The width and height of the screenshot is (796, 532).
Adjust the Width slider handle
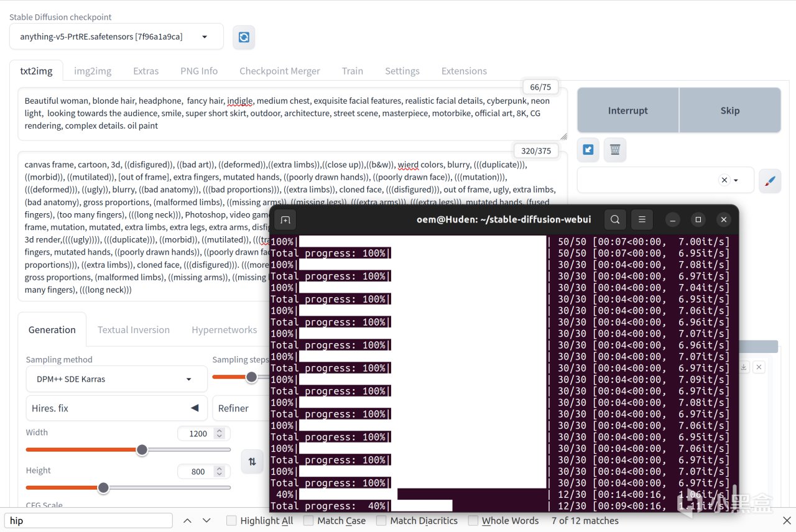[x=142, y=449]
